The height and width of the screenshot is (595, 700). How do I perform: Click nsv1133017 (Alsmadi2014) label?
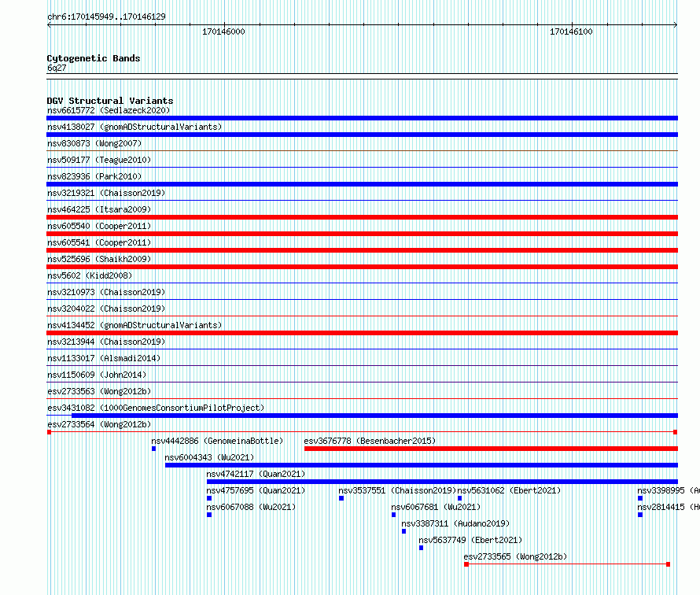point(104,358)
